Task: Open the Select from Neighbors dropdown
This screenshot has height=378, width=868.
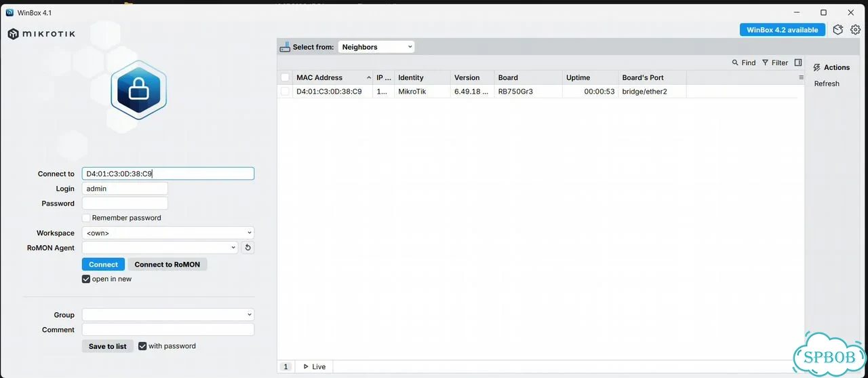Action: 376,47
